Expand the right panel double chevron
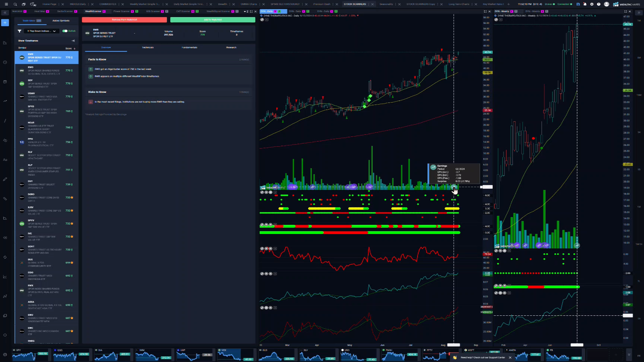644x362 pixels. 639,12
